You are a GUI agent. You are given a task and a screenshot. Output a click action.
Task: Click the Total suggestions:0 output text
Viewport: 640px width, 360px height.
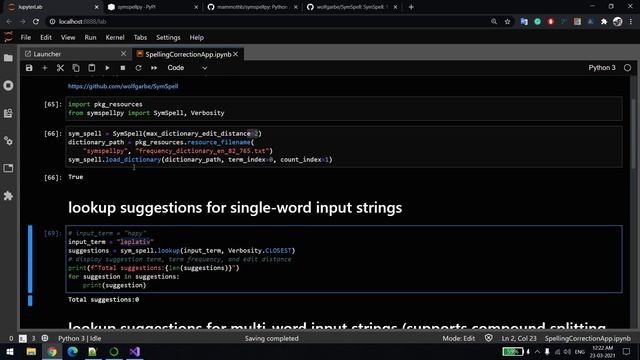click(103, 300)
